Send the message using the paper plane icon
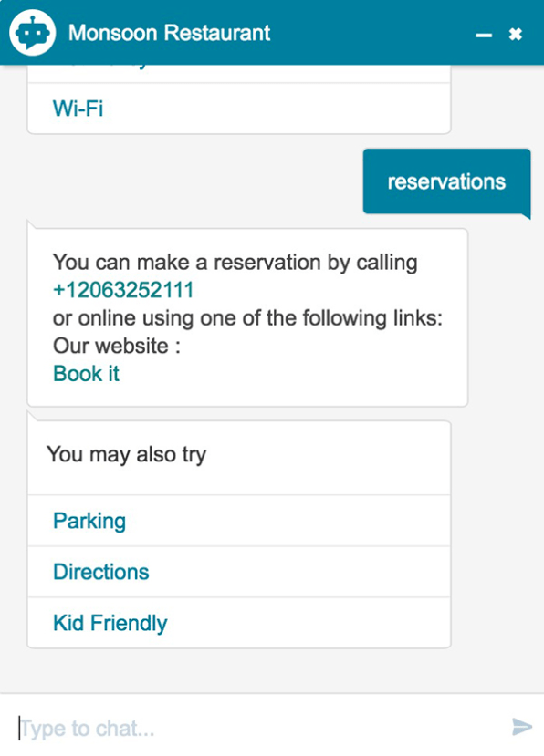 [x=522, y=727]
